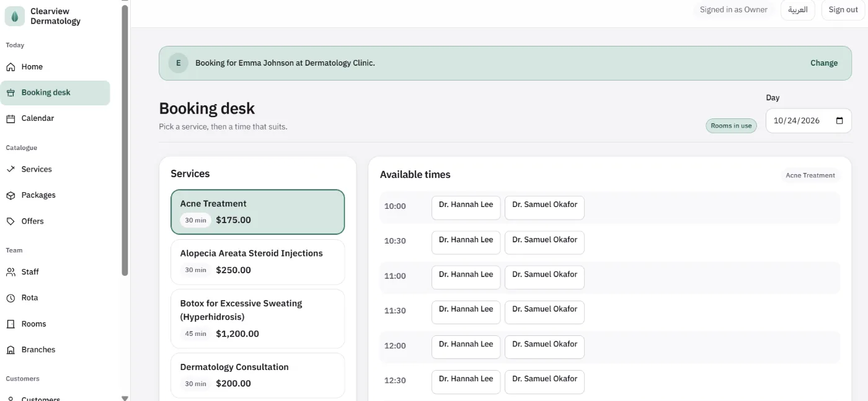Go to Calendar page
Viewport: 868px width, 401px height.
coord(55,118)
